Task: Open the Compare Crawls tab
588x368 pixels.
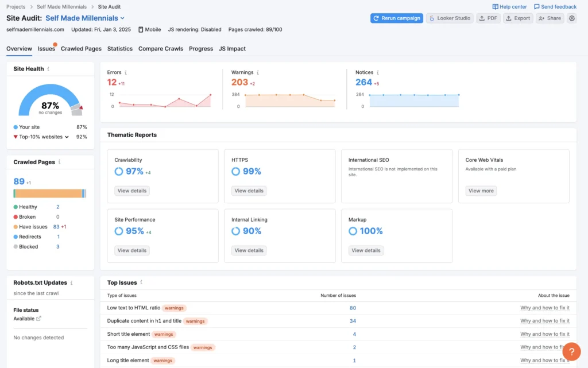Action: [x=160, y=49]
